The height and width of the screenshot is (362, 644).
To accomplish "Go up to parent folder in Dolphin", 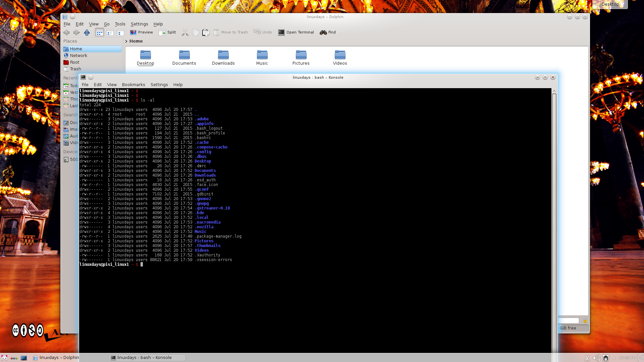I will [87, 33].
